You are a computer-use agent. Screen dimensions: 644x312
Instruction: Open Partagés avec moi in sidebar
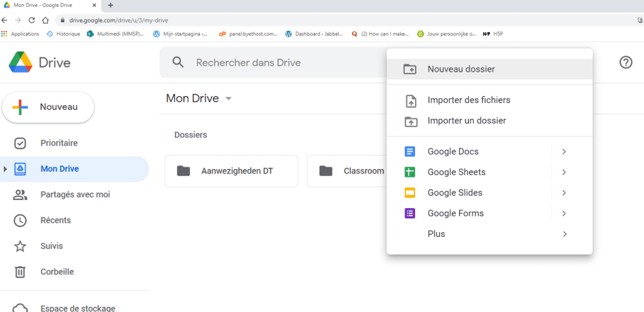[74, 194]
